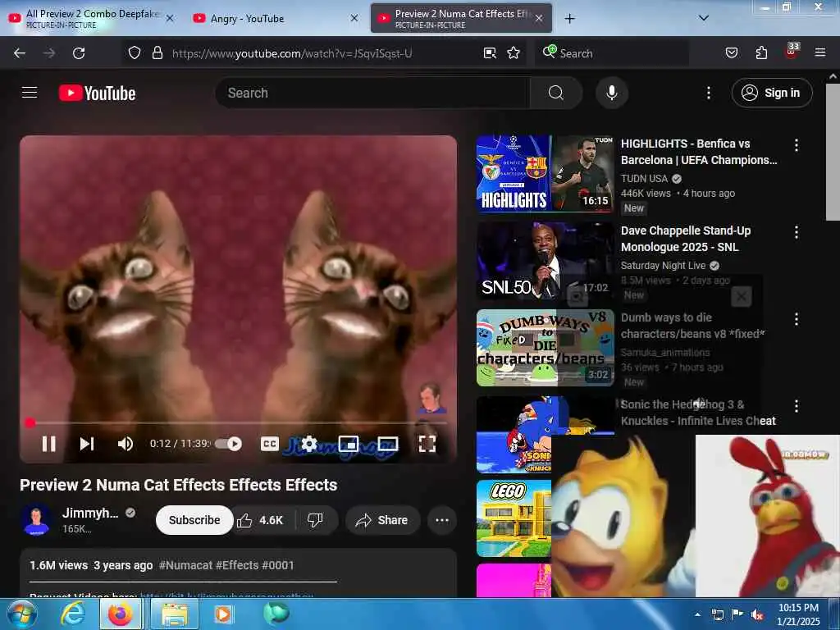Open the TUDN USA channel link
The height and width of the screenshot is (630, 840).
pyautogui.click(x=644, y=178)
